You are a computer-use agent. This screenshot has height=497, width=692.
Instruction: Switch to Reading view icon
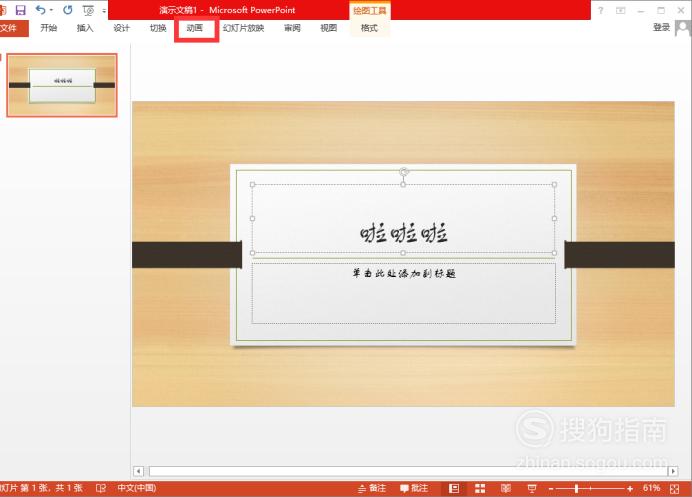click(x=506, y=488)
